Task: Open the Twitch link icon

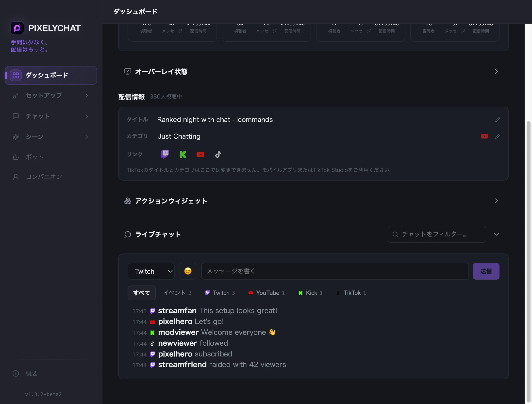Action: coord(165,154)
